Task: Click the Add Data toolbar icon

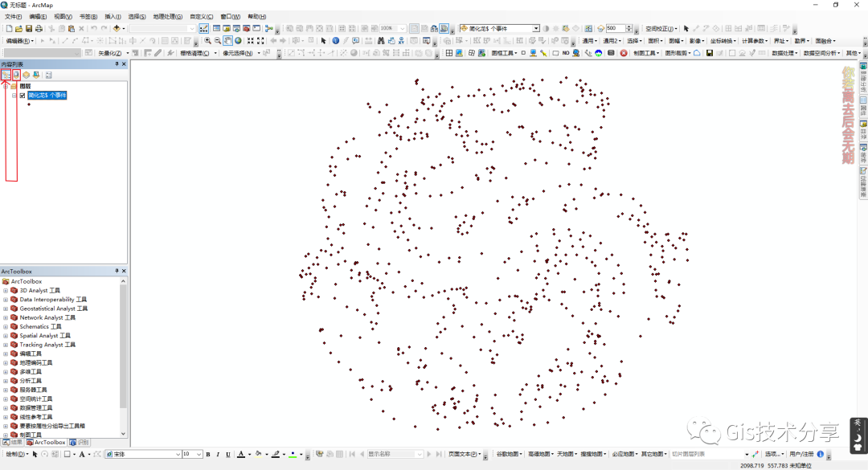Action: click(117, 28)
